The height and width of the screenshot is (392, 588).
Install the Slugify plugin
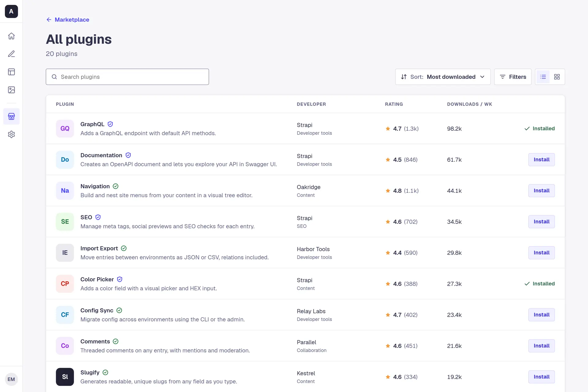click(541, 377)
